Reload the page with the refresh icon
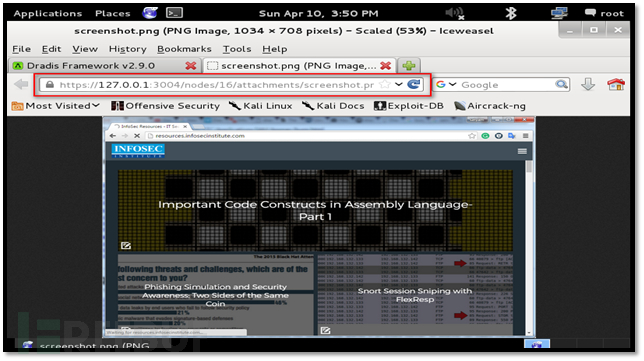The width and height of the screenshot is (644, 361). [414, 84]
